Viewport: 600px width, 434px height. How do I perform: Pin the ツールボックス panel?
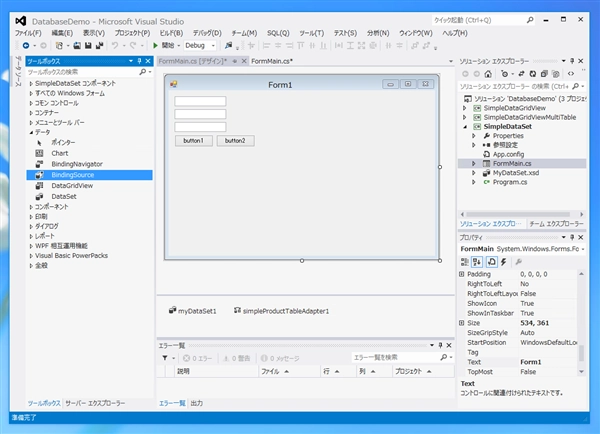tap(139, 61)
